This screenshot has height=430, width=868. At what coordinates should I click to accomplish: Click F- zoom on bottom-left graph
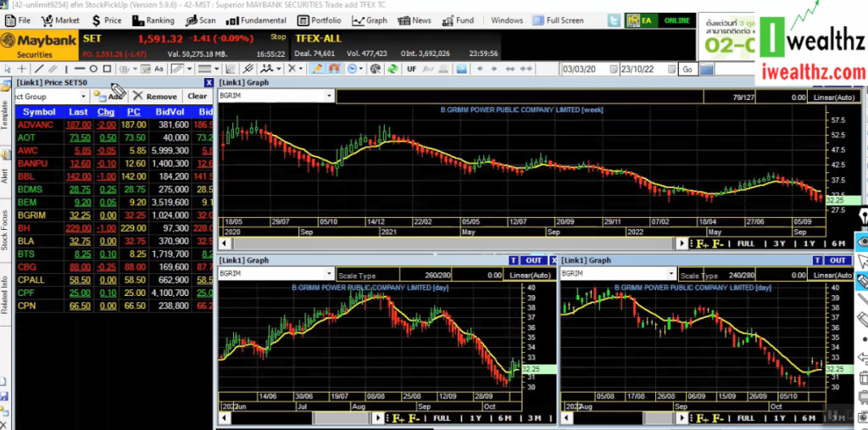414,418
